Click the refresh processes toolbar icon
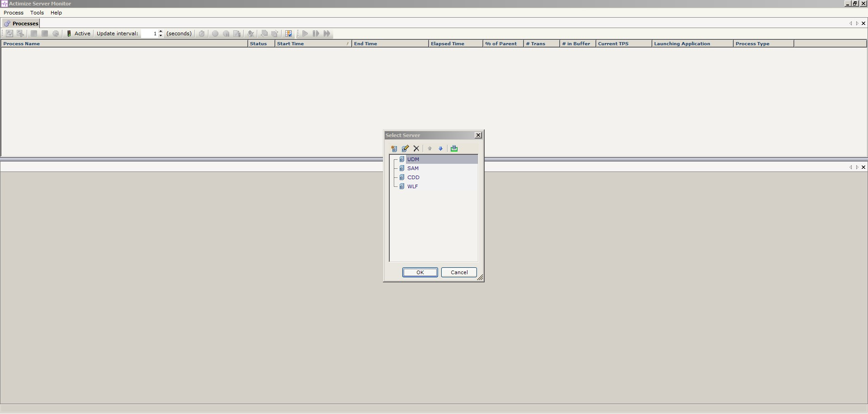 tap(9, 33)
